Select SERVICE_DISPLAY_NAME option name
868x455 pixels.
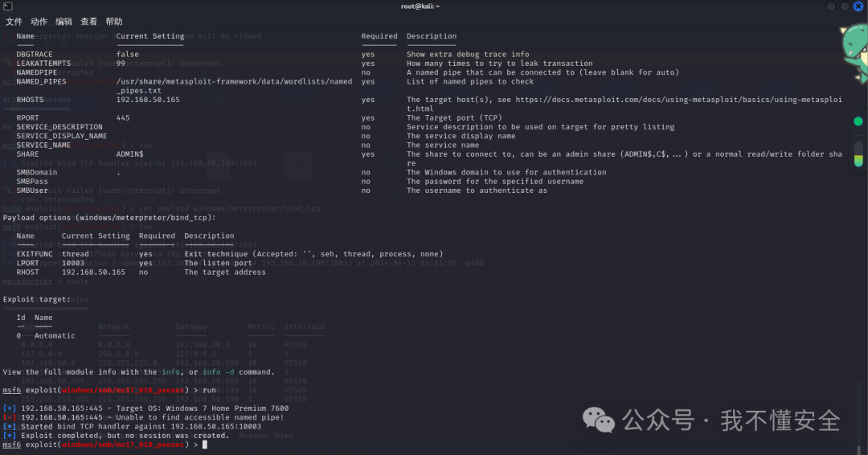point(61,136)
